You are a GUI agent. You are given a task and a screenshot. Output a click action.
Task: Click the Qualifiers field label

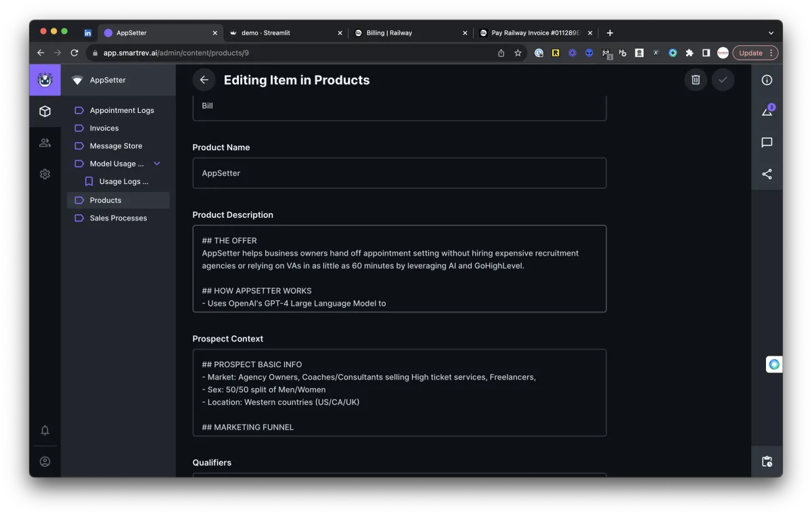click(x=212, y=463)
